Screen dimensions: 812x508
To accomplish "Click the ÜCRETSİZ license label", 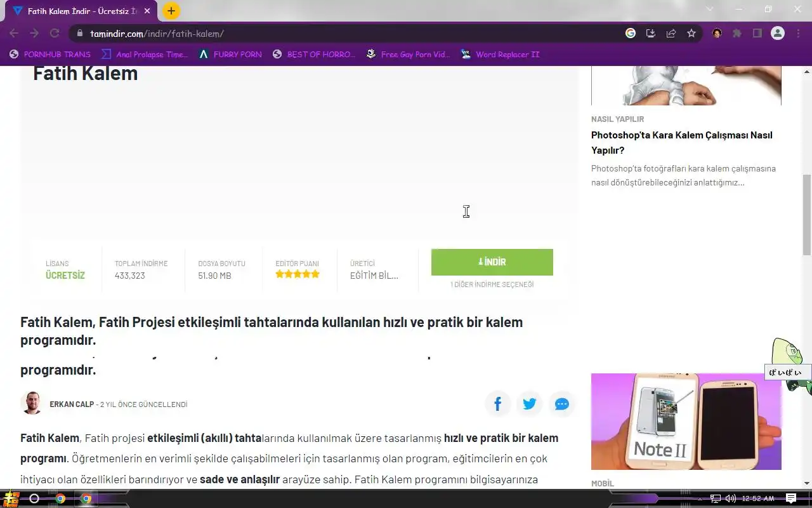I will [x=65, y=276].
